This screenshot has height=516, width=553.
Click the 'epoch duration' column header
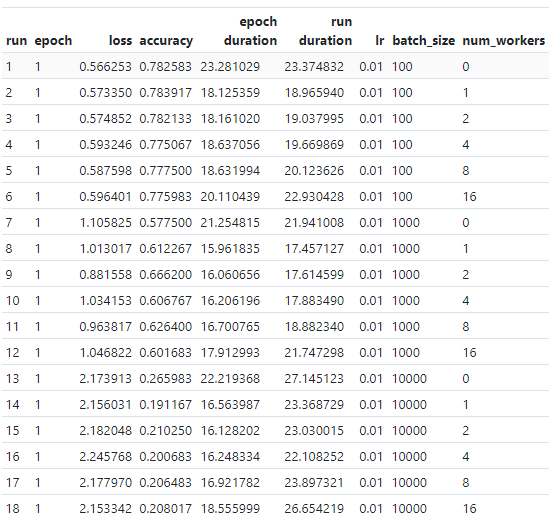[250, 31]
